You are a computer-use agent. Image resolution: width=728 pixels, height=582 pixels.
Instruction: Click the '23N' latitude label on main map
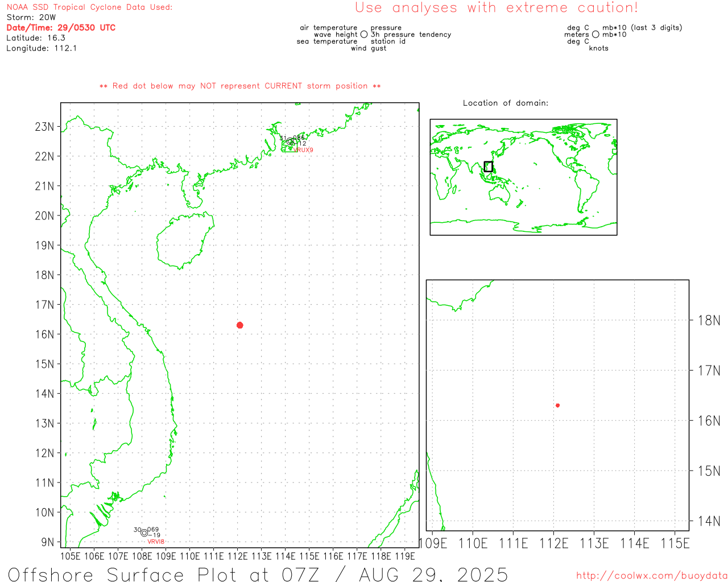45,127
